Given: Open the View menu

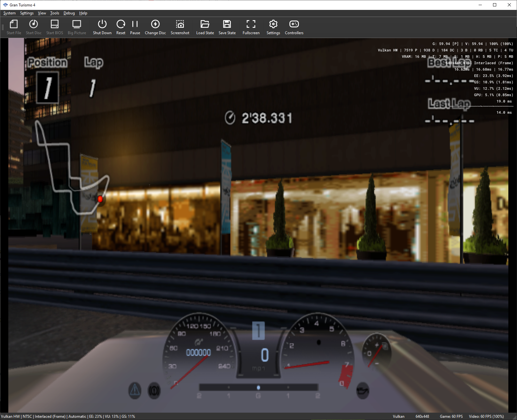Looking at the screenshot, I should pyautogui.click(x=42, y=13).
